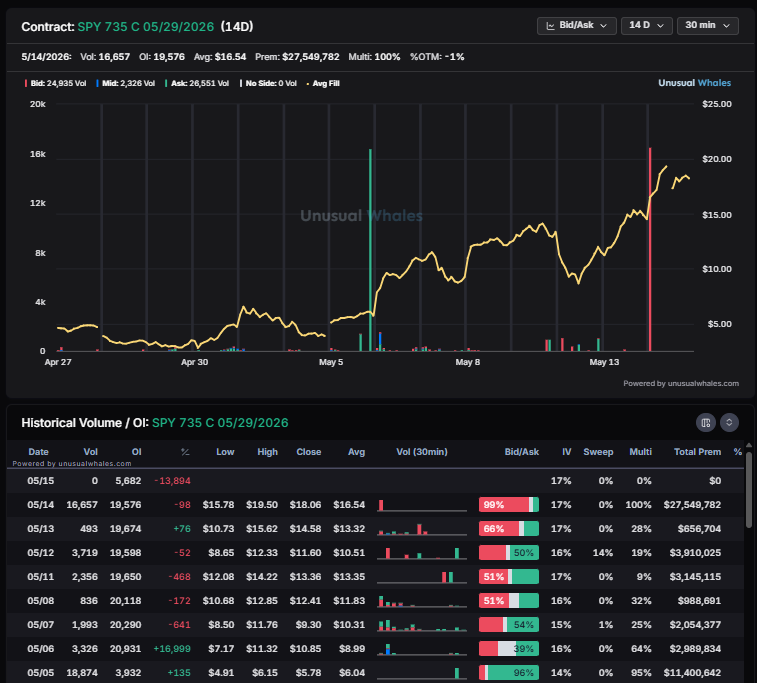
Task: Sort by the Low column header
Action: pos(225,452)
